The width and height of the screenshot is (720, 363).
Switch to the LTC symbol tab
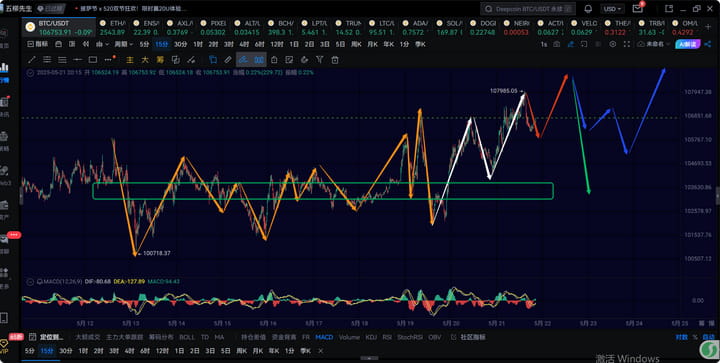381,28
